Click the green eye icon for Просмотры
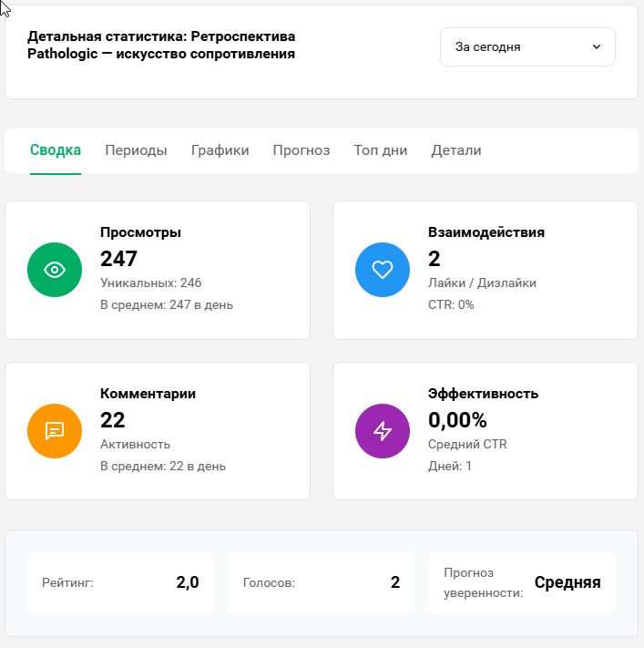This screenshot has width=644, height=648. 55,270
